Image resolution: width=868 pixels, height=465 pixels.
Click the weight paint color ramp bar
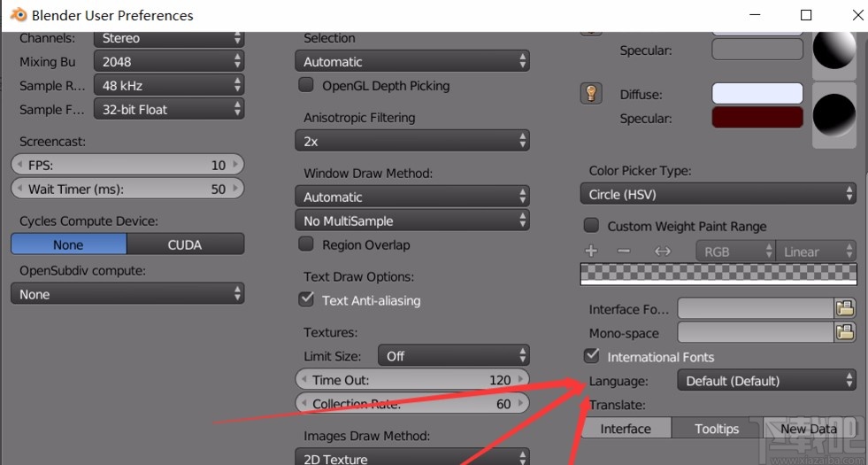(718, 275)
